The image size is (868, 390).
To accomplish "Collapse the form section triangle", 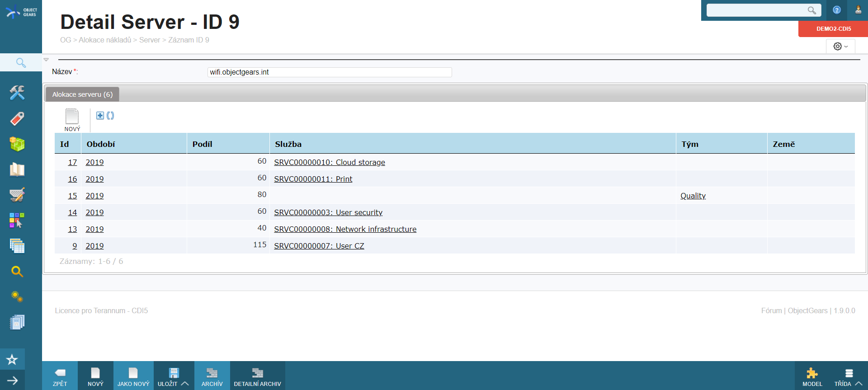I will click(46, 60).
